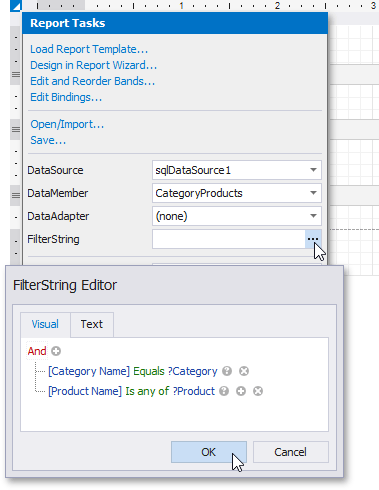Open Load Report Template link
This screenshot has height=490, width=379.
pos(89,49)
